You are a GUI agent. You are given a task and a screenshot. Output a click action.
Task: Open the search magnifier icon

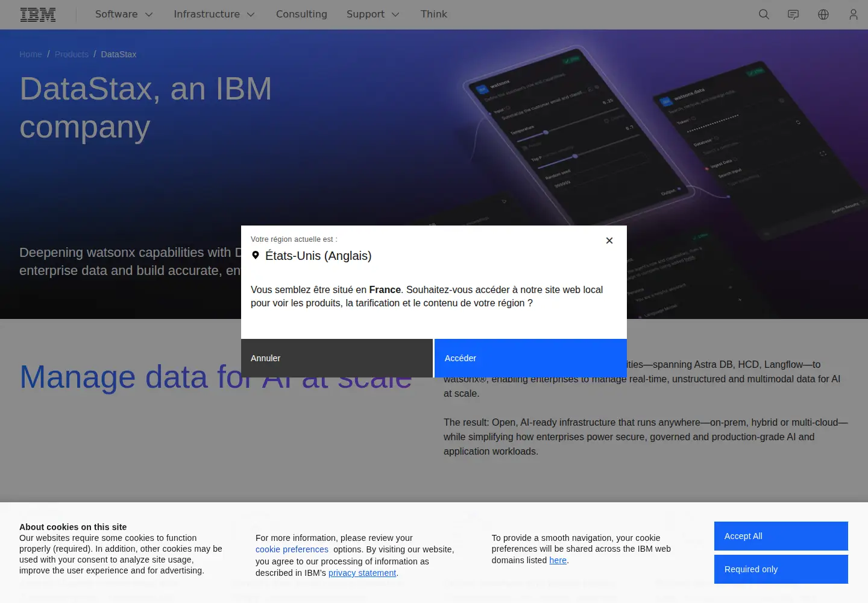click(764, 14)
